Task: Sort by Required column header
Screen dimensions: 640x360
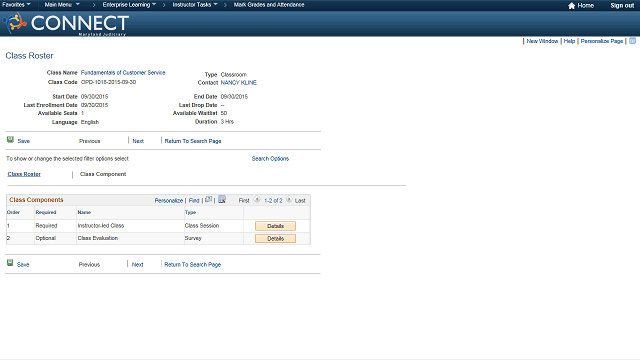Action: (x=46, y=212)
